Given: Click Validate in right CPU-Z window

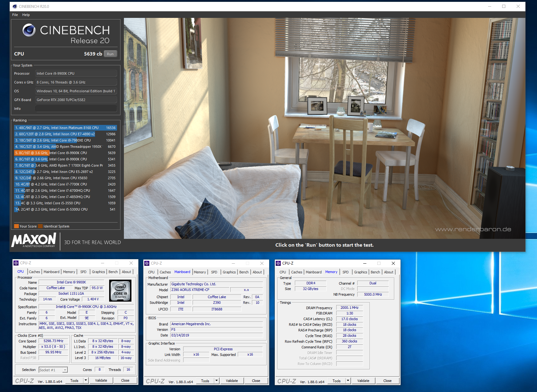Looking at the screenshot, I should tap(363, 381).
